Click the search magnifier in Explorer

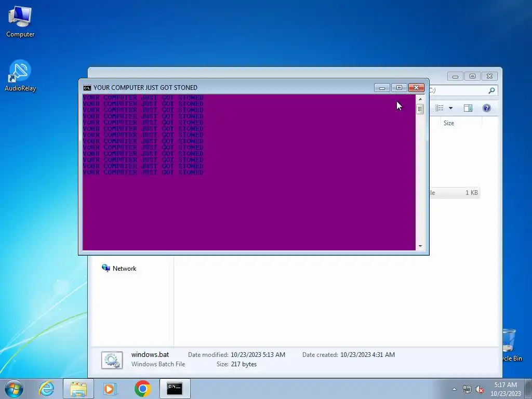[x=491, y=90]
